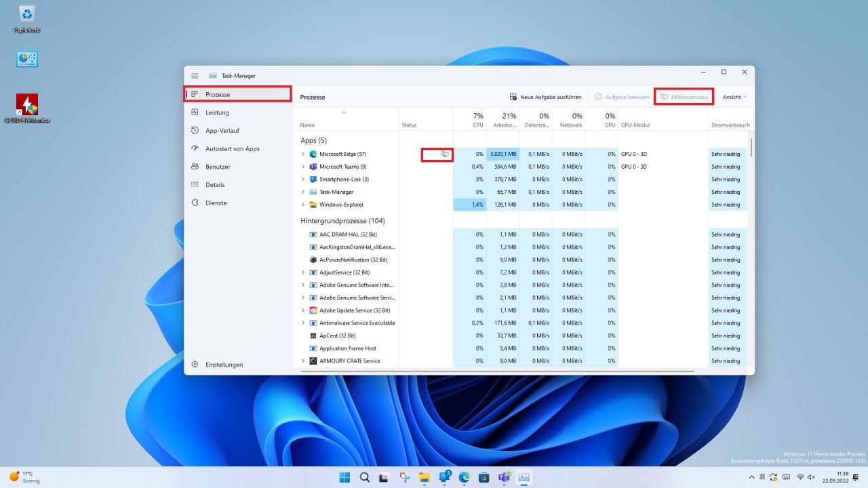Click the green leaf efficiency status icon for Edge
The height and width of the screenshot is (488, 868).
tap(445, 155)
